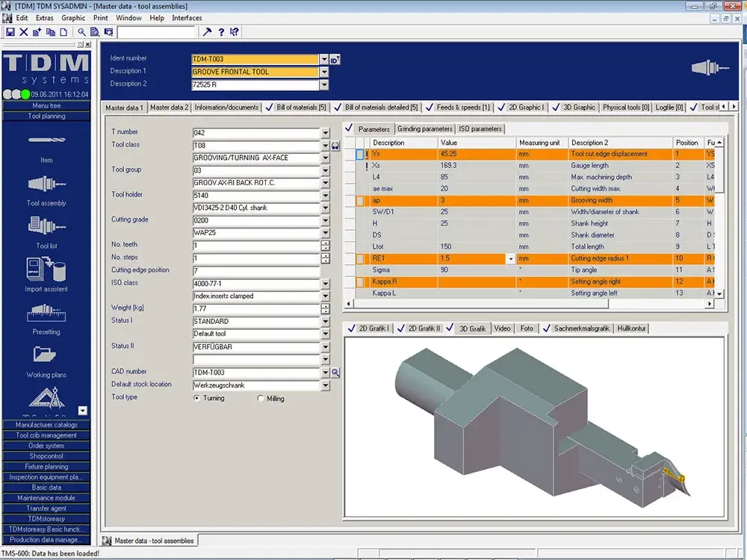Switch to the Master data 2 tab
The width and height of the screenshot is (747, 560).
click(169, 108)
